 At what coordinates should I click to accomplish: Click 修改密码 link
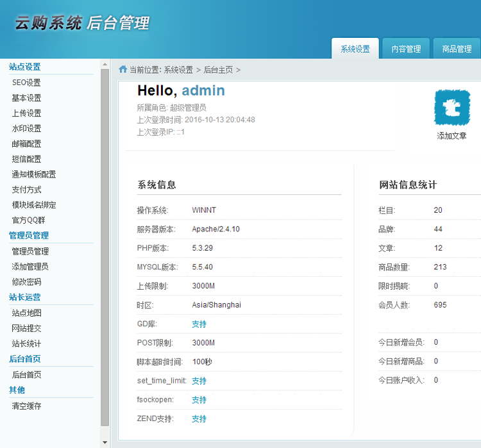click(x=26, y=283)
